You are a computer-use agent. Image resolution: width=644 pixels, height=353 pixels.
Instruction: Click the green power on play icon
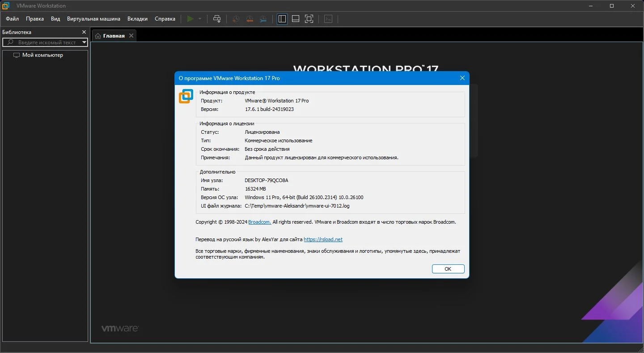pos(190,19)
